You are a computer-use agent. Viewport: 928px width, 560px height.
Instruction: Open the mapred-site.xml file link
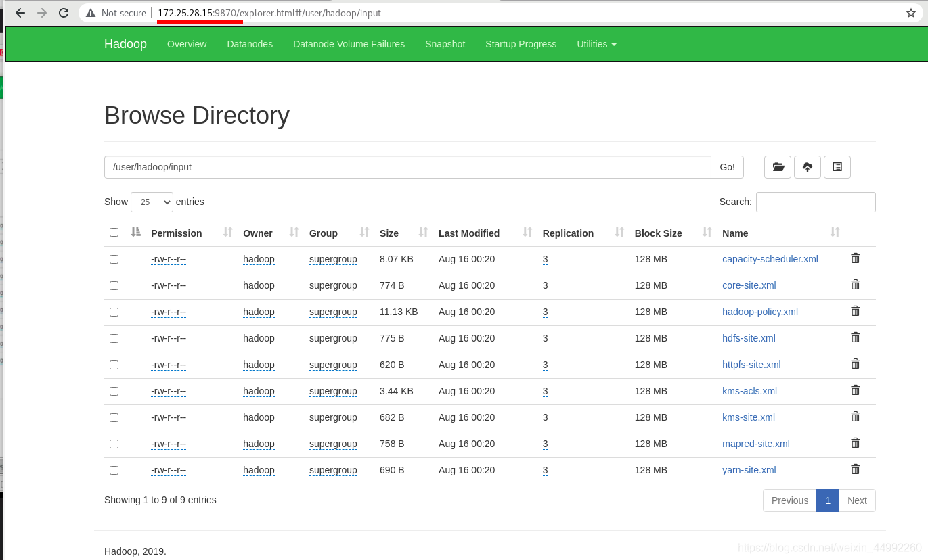pyautogui.click(x=756, y=444)
